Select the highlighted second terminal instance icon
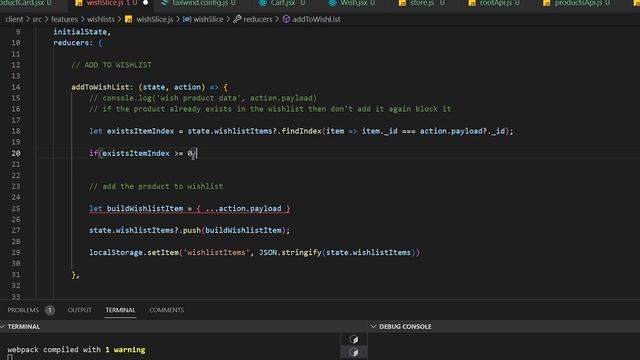The width and height of the screenshot is (640, 360). pos(354,352)
